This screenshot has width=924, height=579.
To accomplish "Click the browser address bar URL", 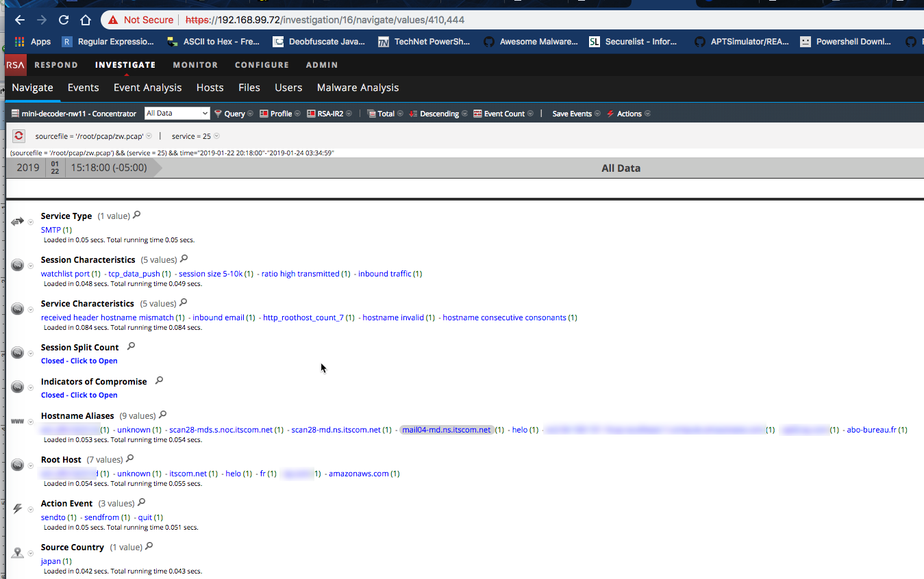I will pos(342,20).
